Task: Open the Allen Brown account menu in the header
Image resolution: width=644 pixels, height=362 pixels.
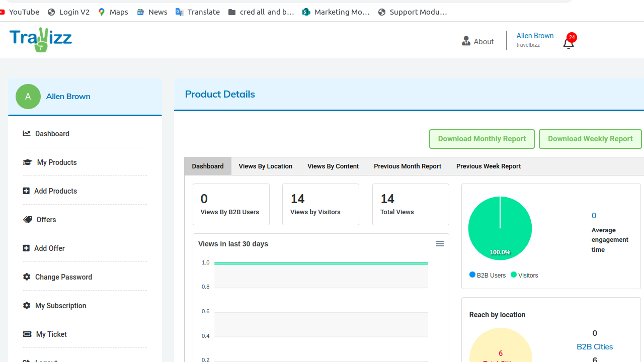Action: (x=535, y=36)
